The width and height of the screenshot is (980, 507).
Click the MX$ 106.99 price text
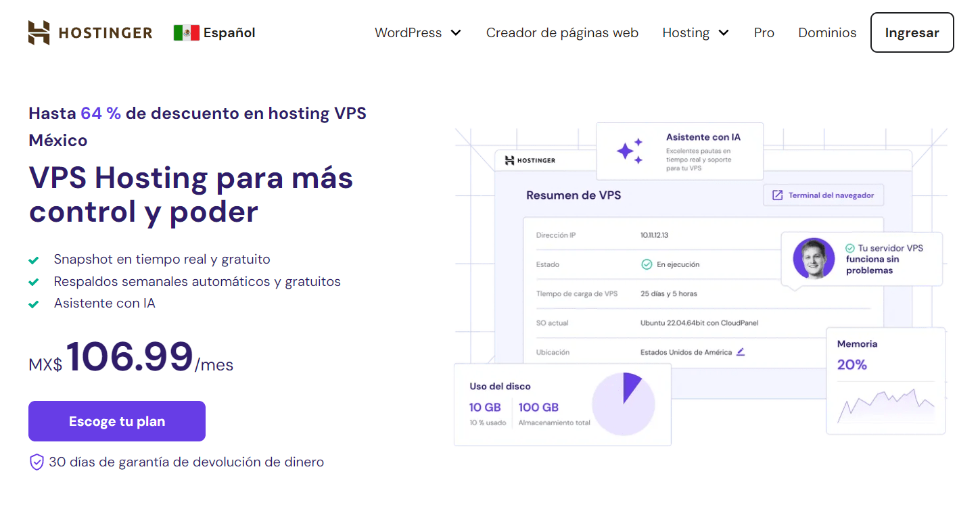(131, 358)
